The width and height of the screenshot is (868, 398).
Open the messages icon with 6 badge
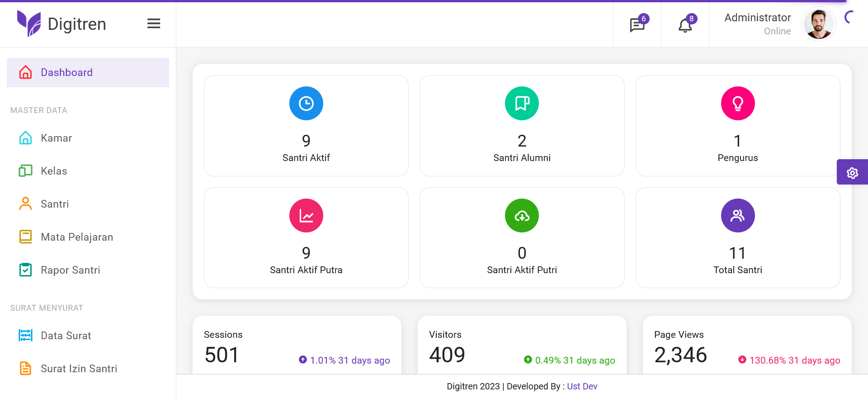637,25
